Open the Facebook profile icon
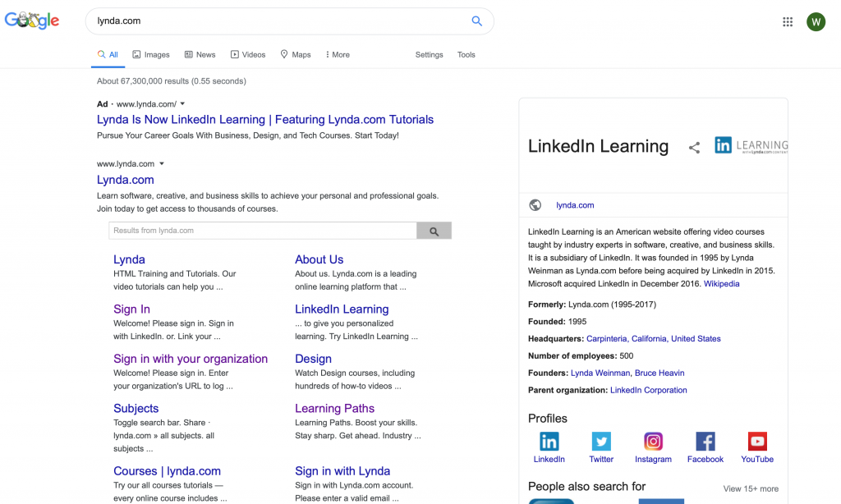Viewport: 841px width, 504px height. pyautogui.click(x=705, y=442)
